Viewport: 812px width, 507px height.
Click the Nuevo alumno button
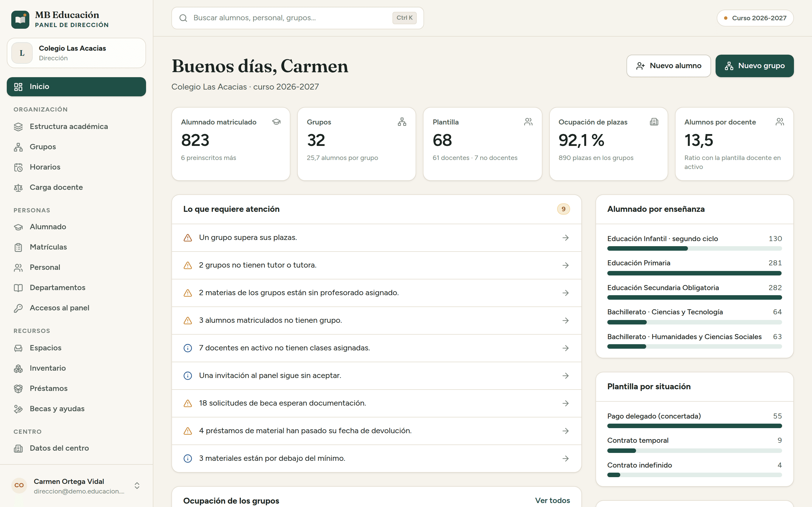tap(668, 66)
